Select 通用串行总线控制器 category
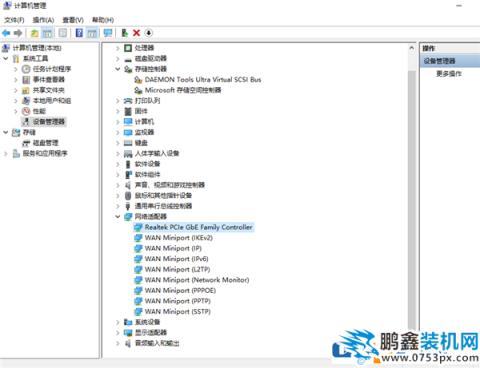The width and height of the screenshot is (480, 368). (x=163, y=206)
